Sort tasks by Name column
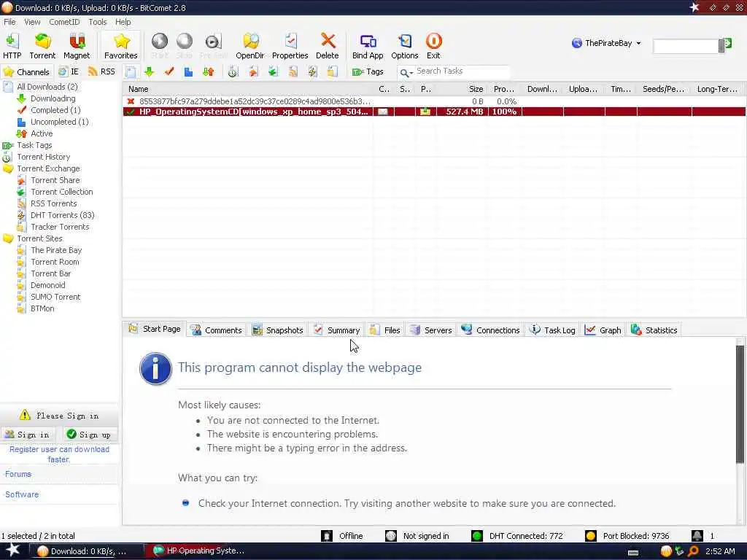747x560 pixels. coord(249,89)
